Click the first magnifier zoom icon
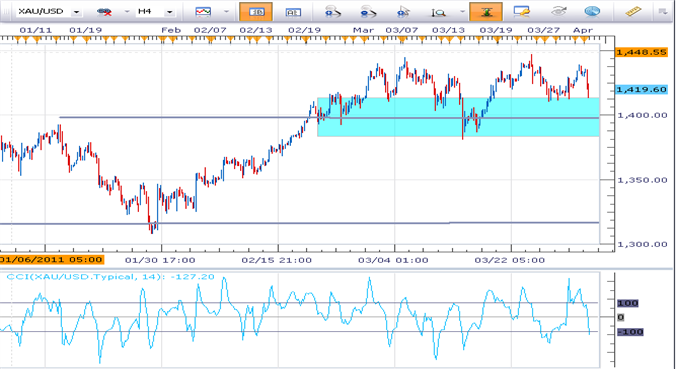 coord(332,12)
